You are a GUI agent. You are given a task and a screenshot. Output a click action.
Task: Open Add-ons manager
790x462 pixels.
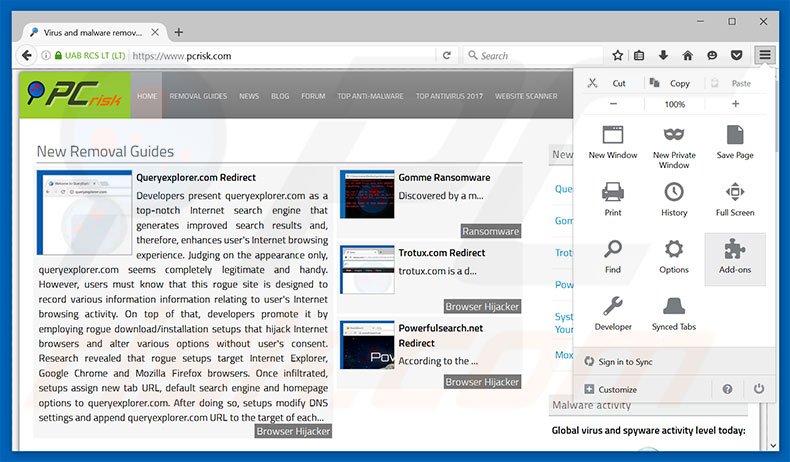pyautogui.click(x=735, y=259)
